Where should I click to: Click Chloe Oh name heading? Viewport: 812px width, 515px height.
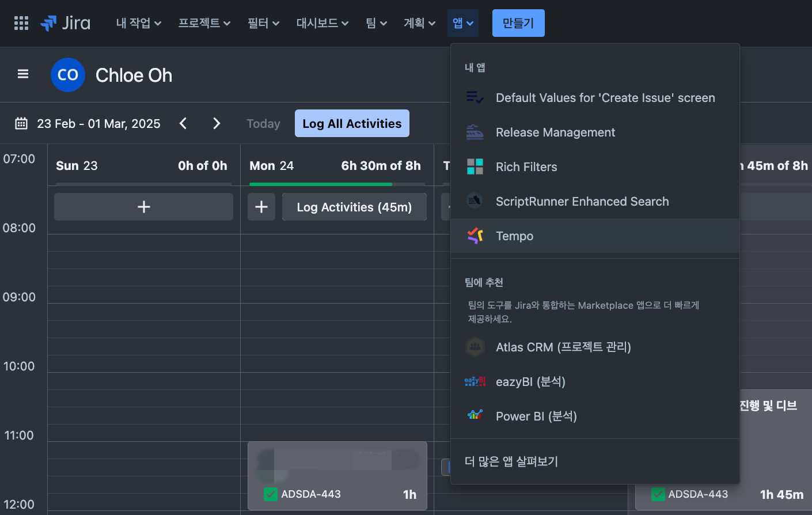click(134, 75)
